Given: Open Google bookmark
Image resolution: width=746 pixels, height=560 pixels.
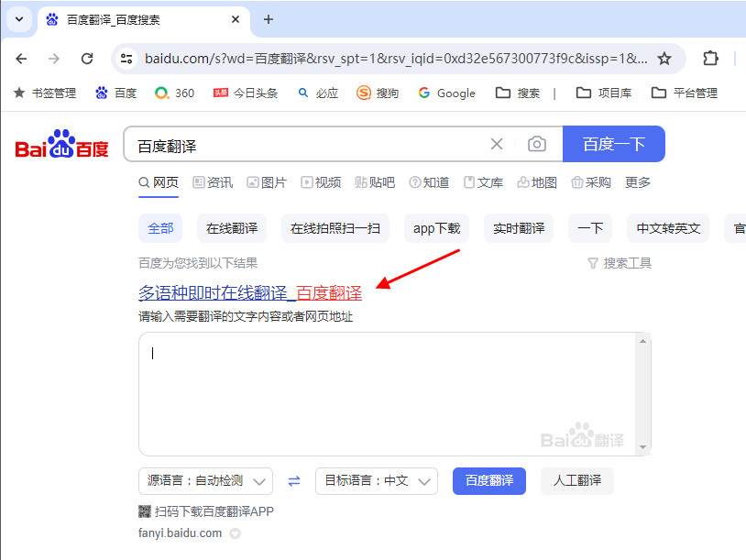Looking at the screenshot, I should pyautogui.click(x=446, y=93).
